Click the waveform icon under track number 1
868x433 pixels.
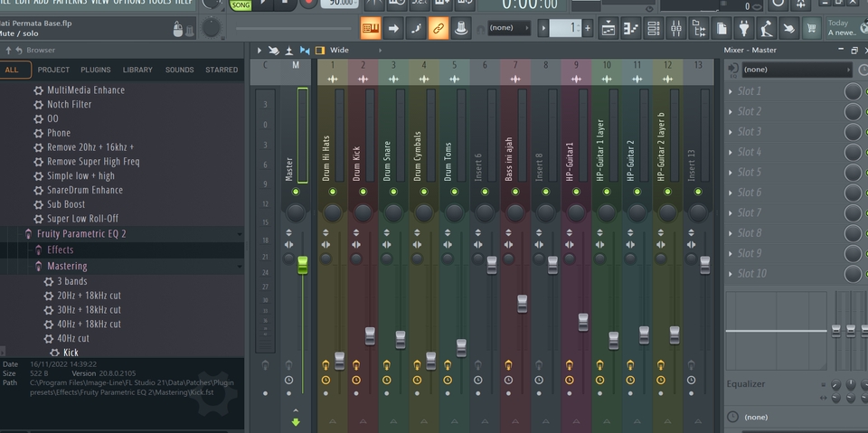tap(333, 80)
